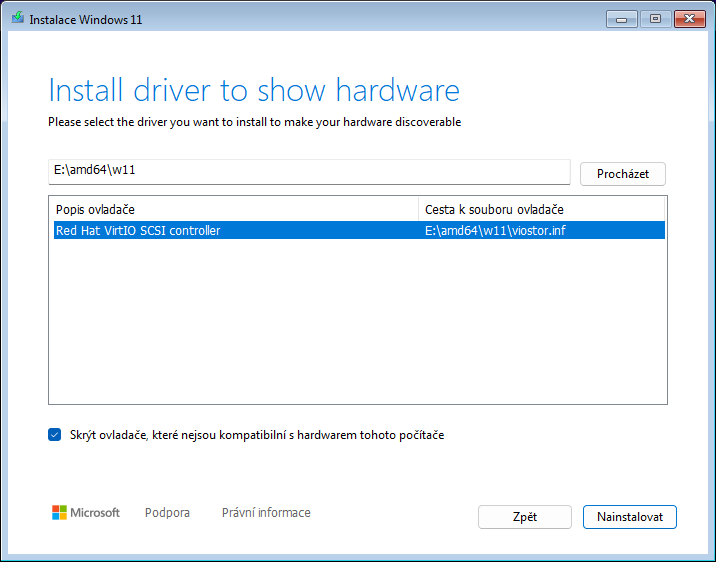This screenshot has width=716, height=562.
Task: Click the Popis ovladače column header
Action: 234,210
